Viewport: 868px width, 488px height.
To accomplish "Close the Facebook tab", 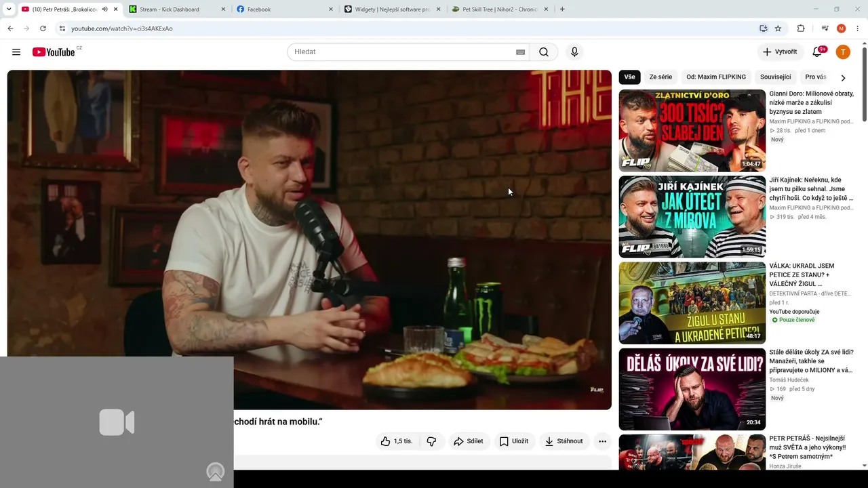I will (x=331, y=9).
